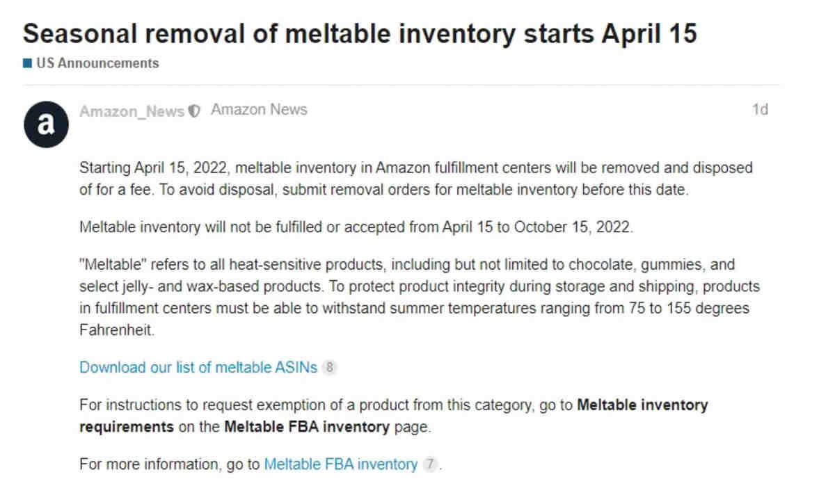Open Download our list of meltable ASINs

coord(198,367)
